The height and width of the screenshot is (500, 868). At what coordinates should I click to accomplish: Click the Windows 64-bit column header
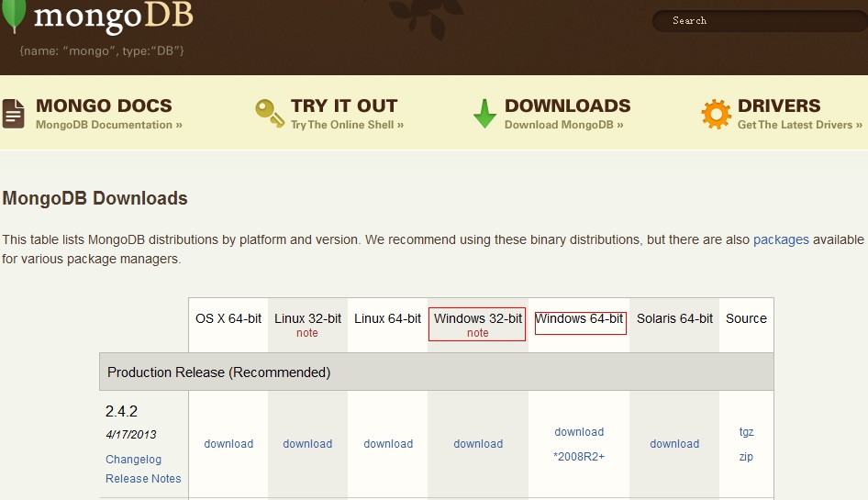[580, 318]
